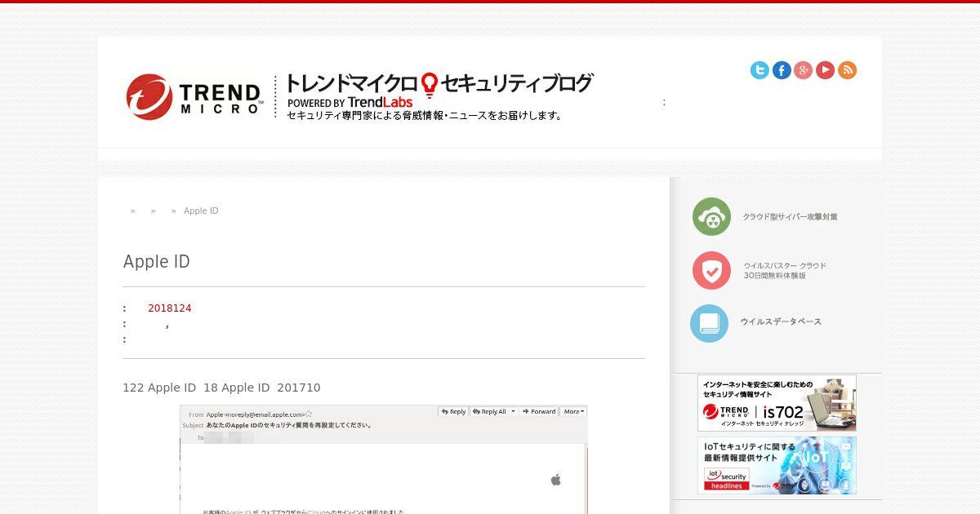Click sender Apple noreply@email.apple.com text

(256, 414)
